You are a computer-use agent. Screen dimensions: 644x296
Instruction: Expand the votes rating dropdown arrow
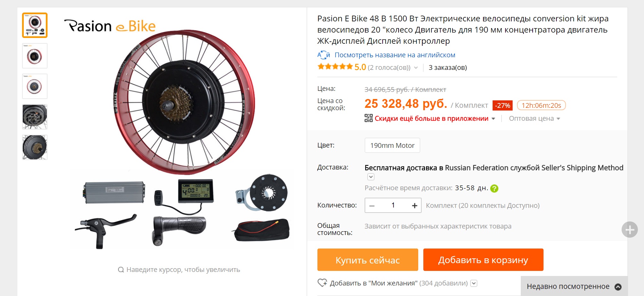pyautogui.click(x=416, y=67)
